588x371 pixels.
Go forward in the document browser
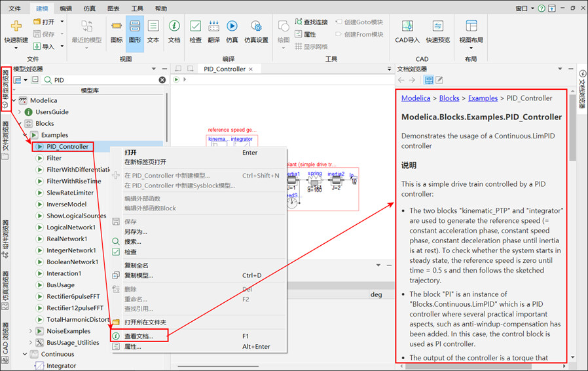pyautogui.click(x=412, y=80)
